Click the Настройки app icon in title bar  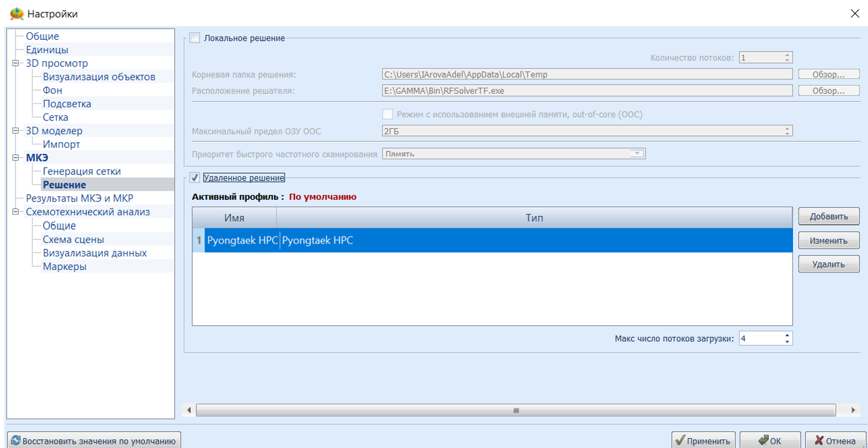tap(17, 14)
